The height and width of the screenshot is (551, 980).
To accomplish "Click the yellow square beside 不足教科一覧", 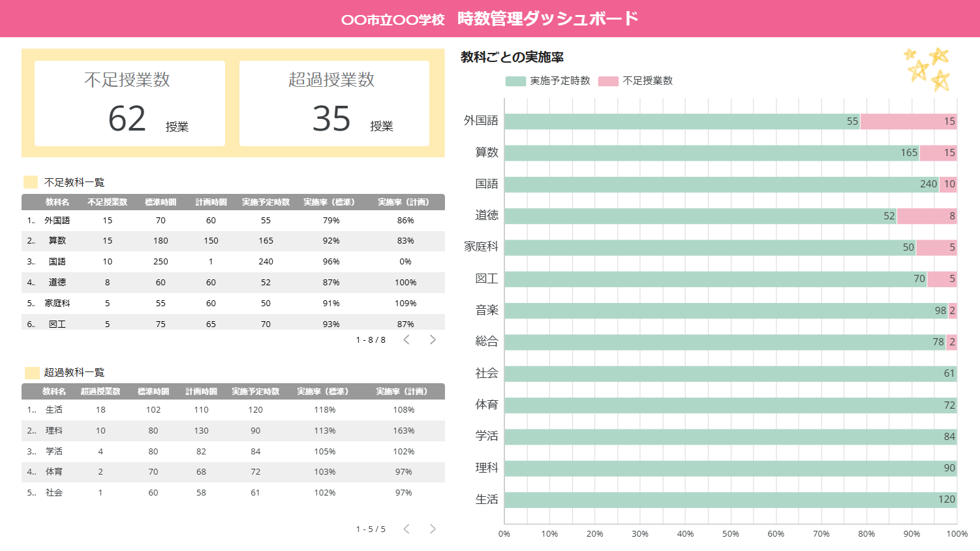I will coord(31,182).
